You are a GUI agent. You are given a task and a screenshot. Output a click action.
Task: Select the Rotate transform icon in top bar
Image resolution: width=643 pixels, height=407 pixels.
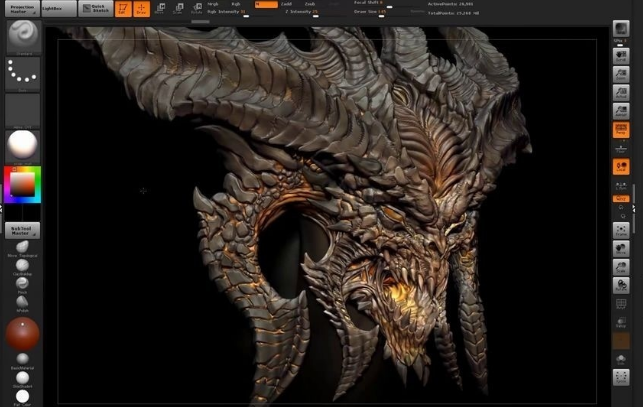point(197,9)
